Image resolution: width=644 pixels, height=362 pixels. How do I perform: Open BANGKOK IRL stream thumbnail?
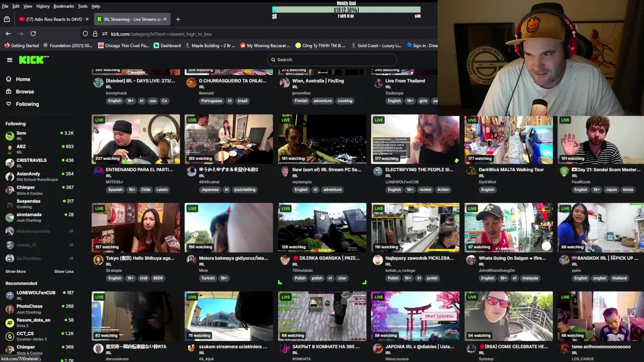[x=601, y=228]
